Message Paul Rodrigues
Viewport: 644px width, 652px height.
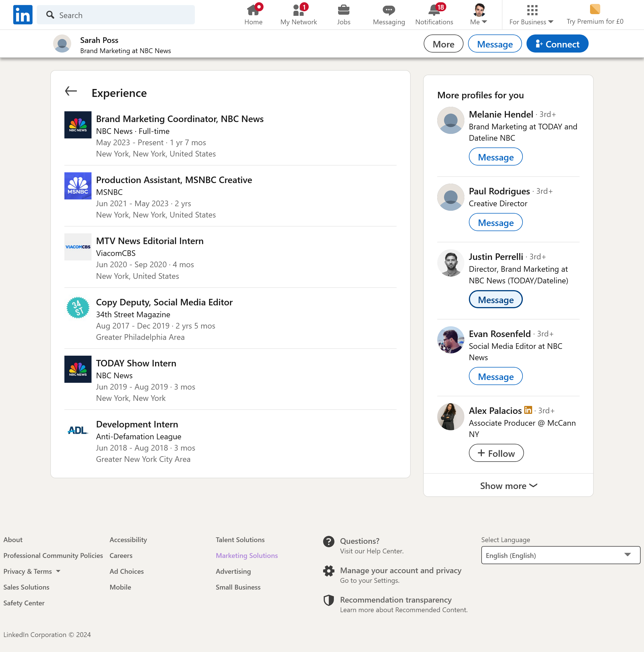coord(495,222)
